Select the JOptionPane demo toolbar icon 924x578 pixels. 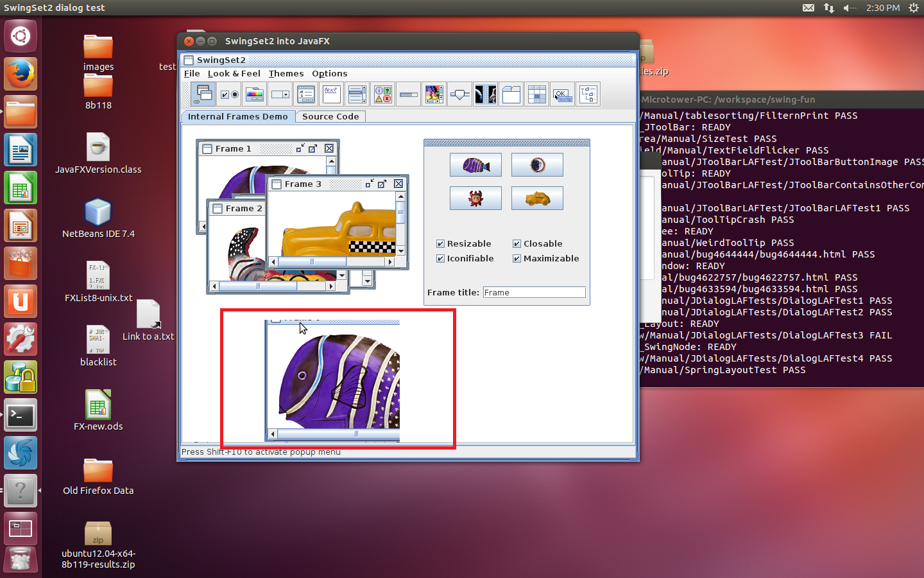(x=383, y=95)
